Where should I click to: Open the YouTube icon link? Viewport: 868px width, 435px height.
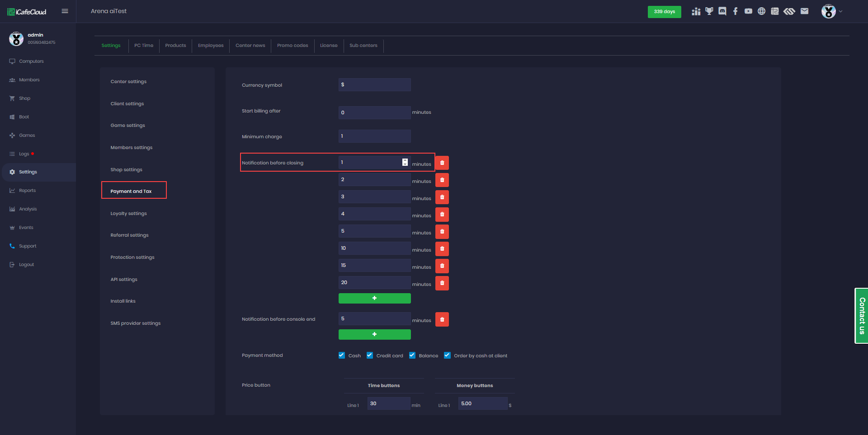[749, 11]
